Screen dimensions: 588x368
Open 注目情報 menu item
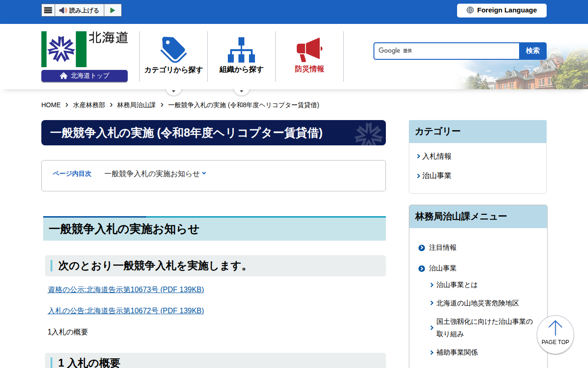pyautogui.click(x=443, y=247)
